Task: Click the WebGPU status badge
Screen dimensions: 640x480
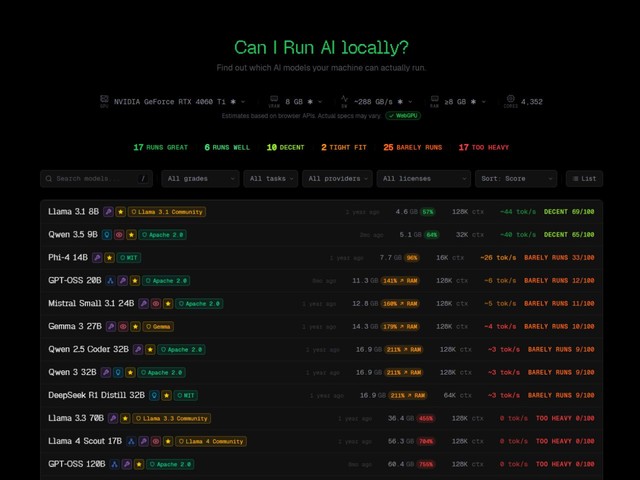Action: [403, 116]
